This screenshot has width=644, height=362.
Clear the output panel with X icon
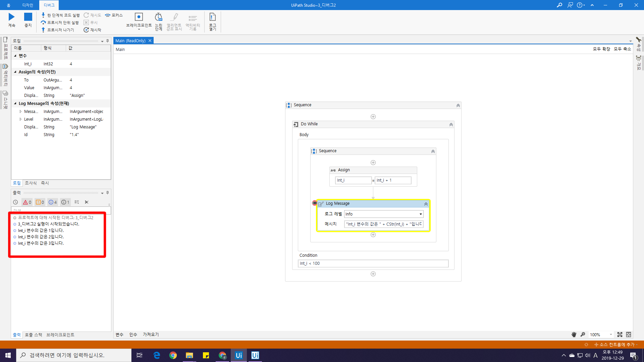(x=87, y=202)
